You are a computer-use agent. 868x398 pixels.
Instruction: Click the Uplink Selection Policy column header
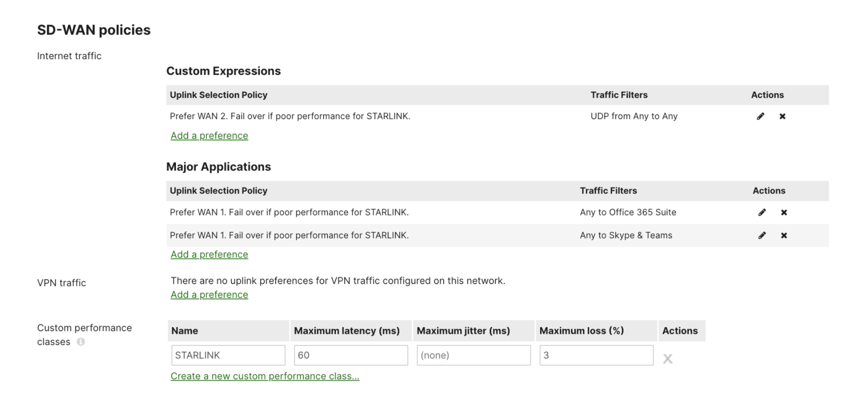[219, 94]
